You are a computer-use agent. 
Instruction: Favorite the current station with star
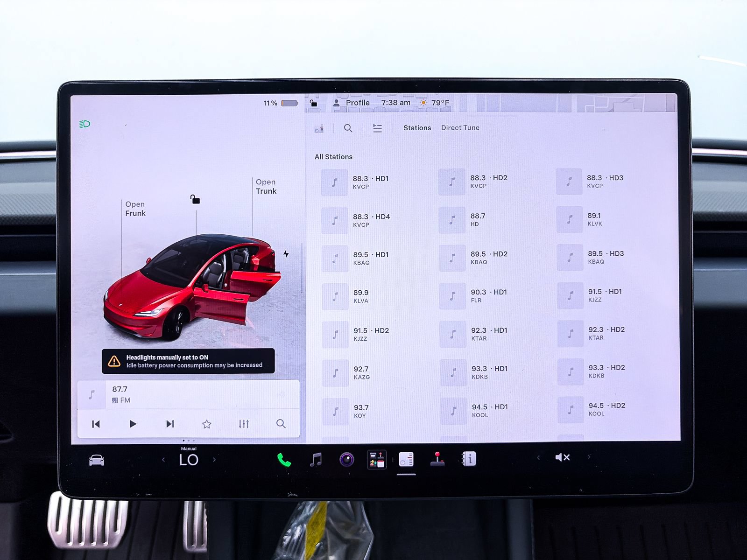207,424
